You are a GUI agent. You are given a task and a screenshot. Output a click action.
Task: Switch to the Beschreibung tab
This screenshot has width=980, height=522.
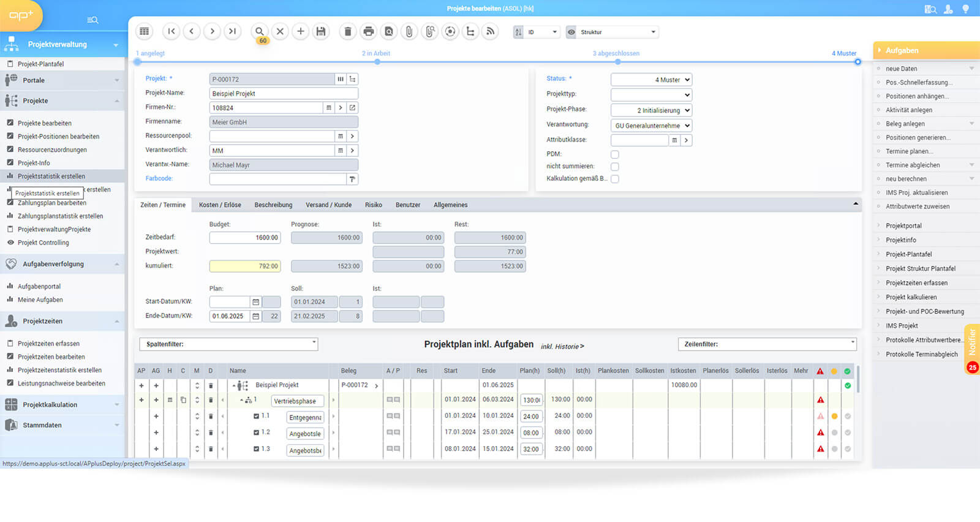coord(273,205)
